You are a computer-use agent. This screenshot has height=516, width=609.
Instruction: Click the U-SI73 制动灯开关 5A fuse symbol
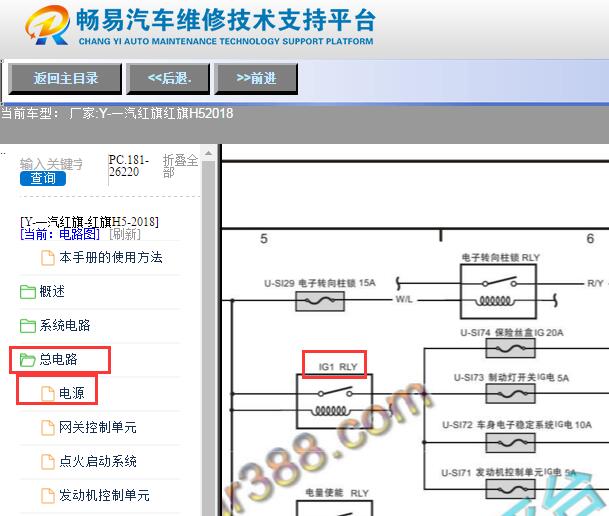(510, 394)
